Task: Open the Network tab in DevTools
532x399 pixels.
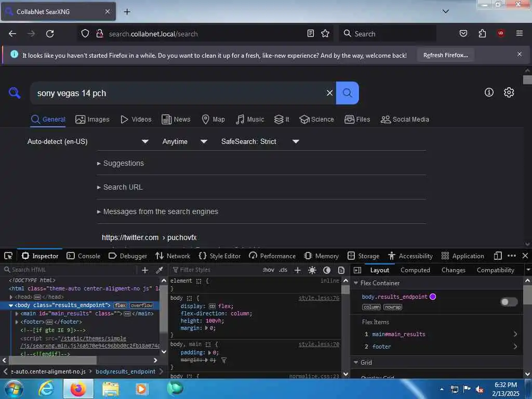Action: click(x=172, y=256)
